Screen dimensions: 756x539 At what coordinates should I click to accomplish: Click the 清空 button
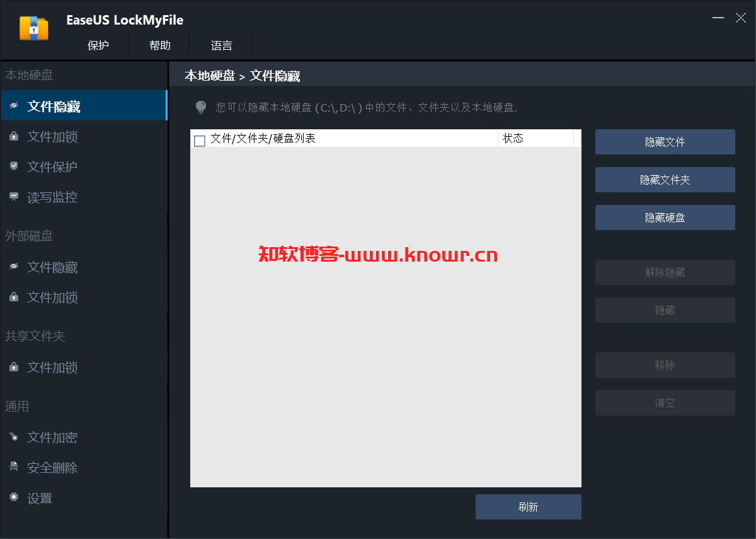tap(665, 403)
